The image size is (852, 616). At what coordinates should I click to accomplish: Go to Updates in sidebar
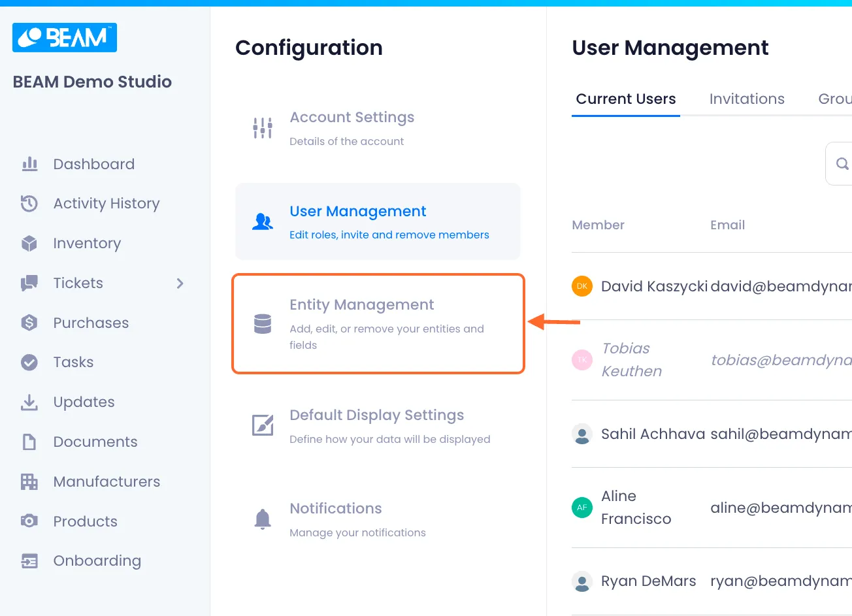pos(84,402)
